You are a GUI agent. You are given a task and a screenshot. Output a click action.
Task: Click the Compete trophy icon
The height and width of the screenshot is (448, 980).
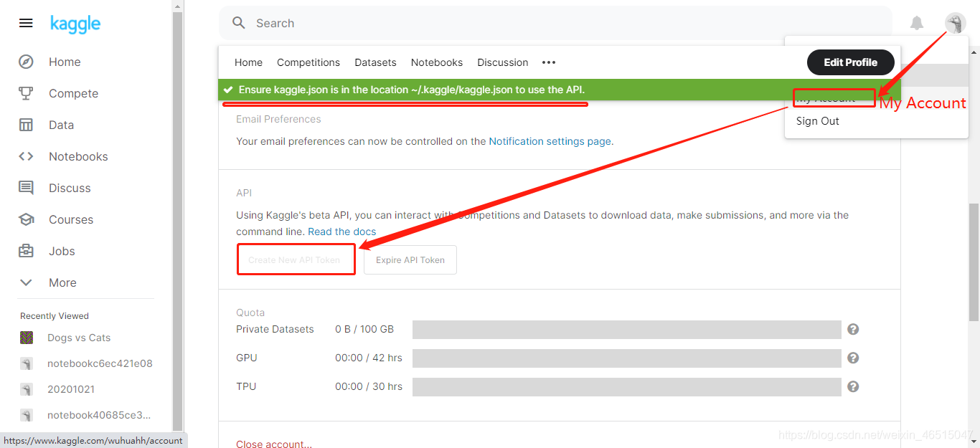point(26,93)
